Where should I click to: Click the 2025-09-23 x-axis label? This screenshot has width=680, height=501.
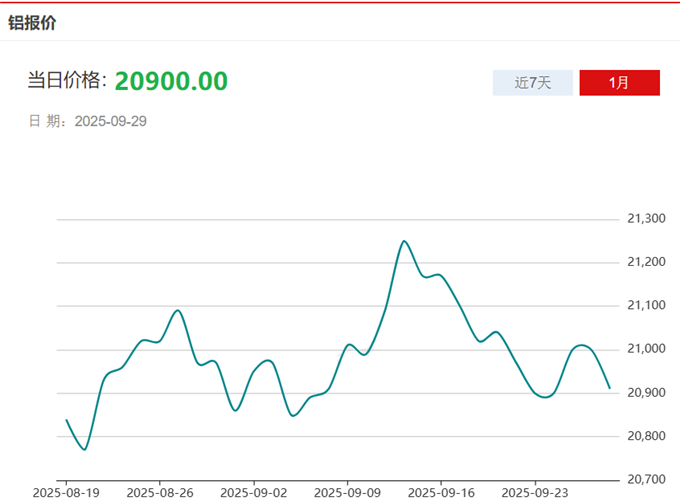point(535,492)
